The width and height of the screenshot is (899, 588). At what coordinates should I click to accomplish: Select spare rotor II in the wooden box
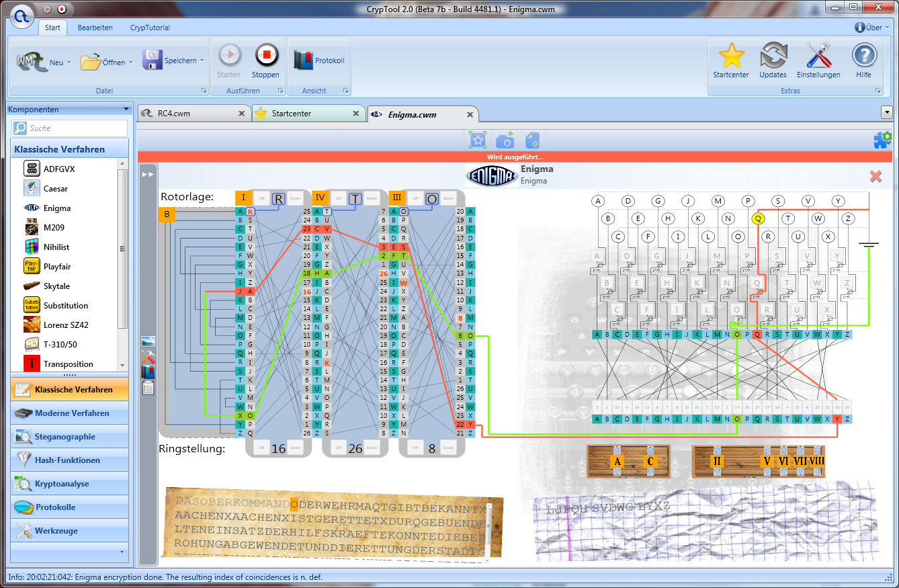tap(717, 461)
